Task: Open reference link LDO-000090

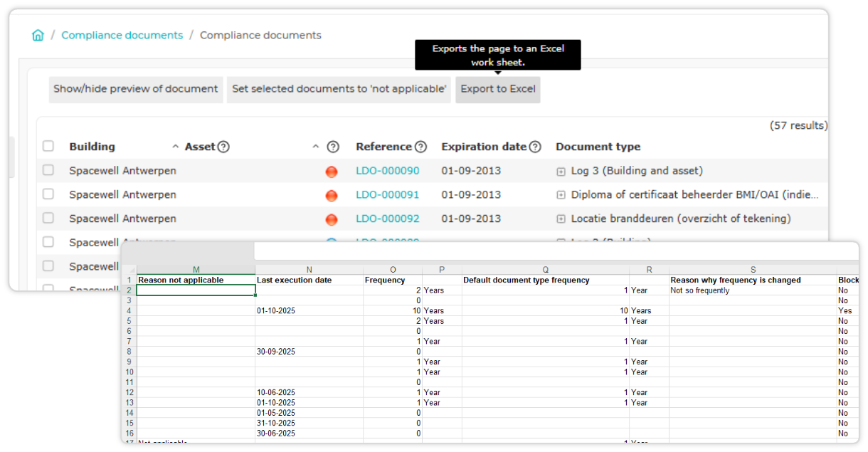Action: point(388,171)
